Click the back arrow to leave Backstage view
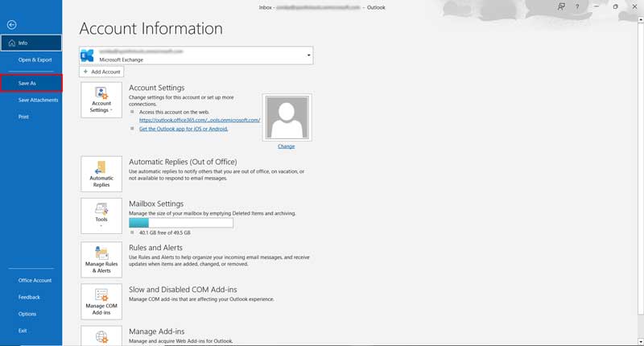Screen dimensions: 644x346 pyautogui.click(x=12, y=25)
